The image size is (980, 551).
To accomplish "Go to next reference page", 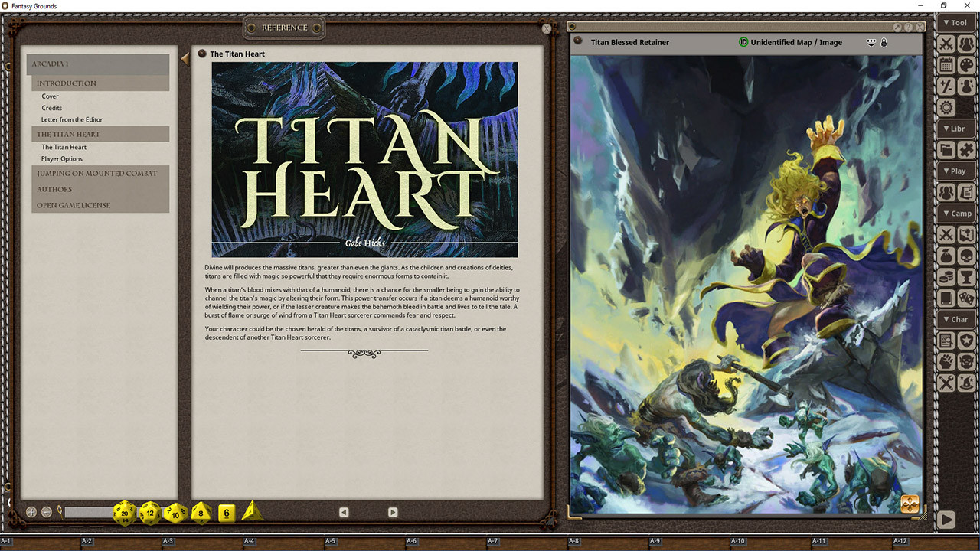I will pos(393,512).
